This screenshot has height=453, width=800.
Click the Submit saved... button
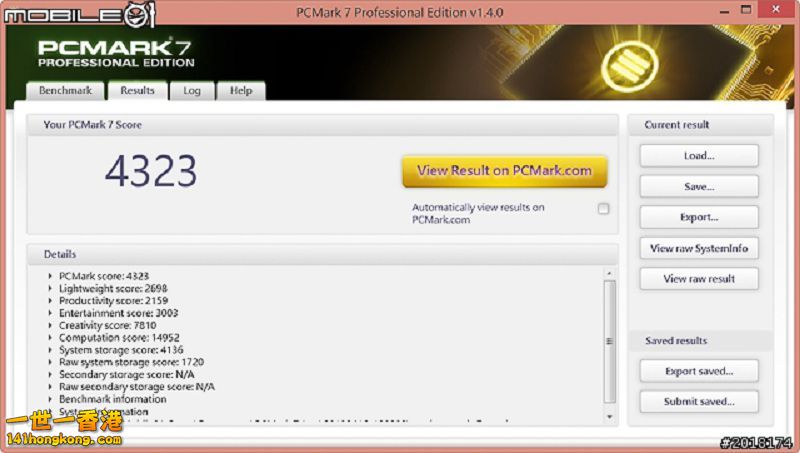pos(698,402)
